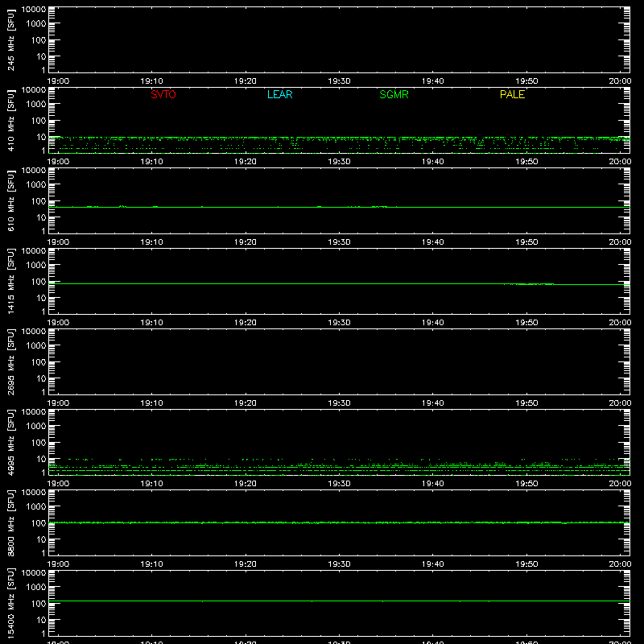The image size is (644, 644).
Task: Click the 100 tick label of 8800 MHz panel
Action: (x=39, y=523)
